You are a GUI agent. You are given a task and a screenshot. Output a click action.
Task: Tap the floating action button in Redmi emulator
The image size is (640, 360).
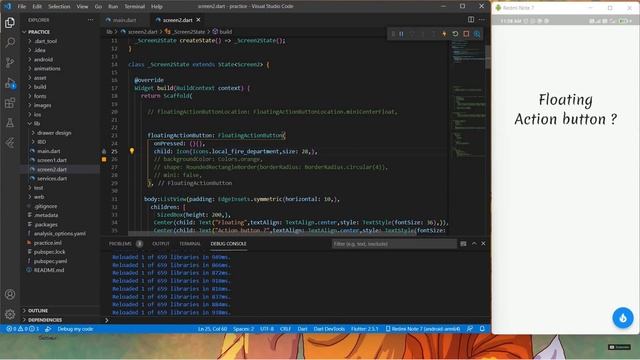click(x=622, y=318)
